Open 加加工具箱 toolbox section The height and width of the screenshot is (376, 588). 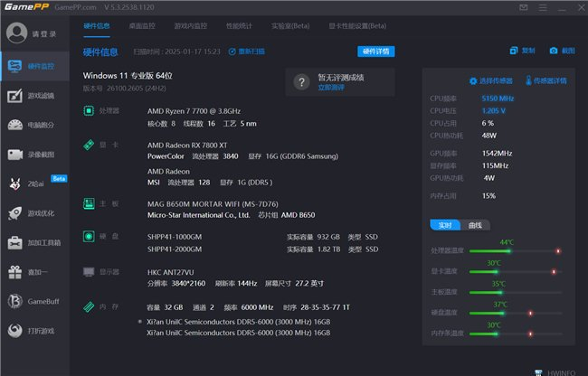pyautogui.click(x=35, y=242)
